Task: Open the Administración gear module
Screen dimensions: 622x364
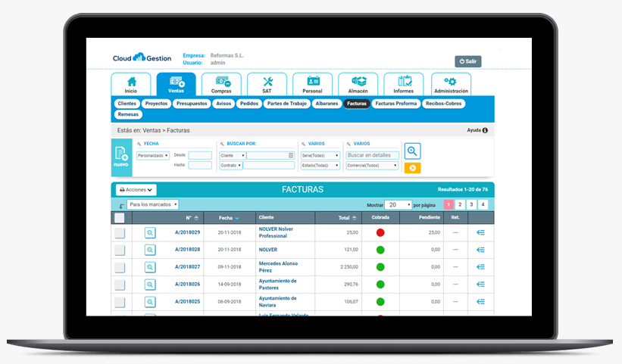Action: coord(451,84)
